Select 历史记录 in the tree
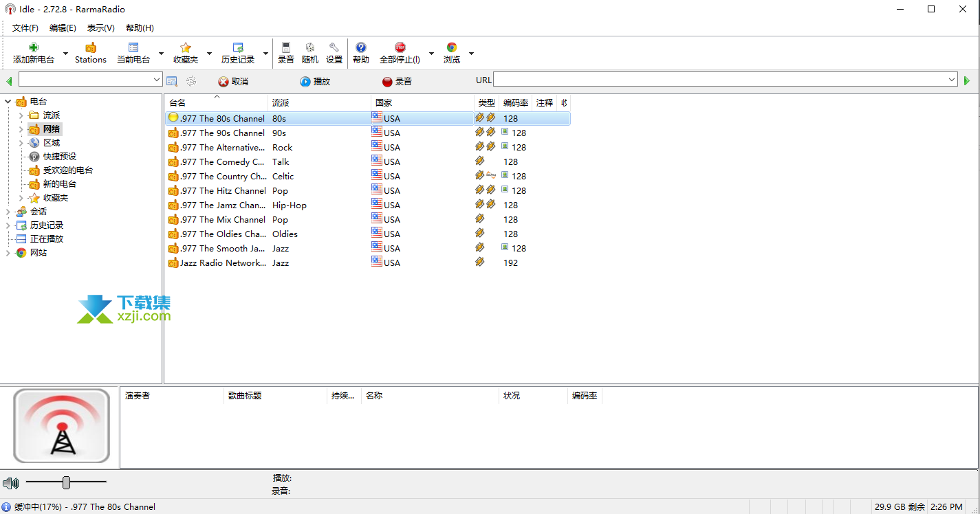Viewport: 980px width, 514px height. click(x=47, y=225)
